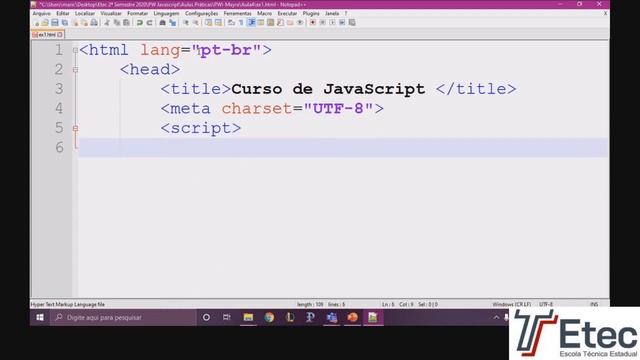Screen dimensions: 640x360
Task: Toggle the show all characters icon
Action: click(241, 23)
